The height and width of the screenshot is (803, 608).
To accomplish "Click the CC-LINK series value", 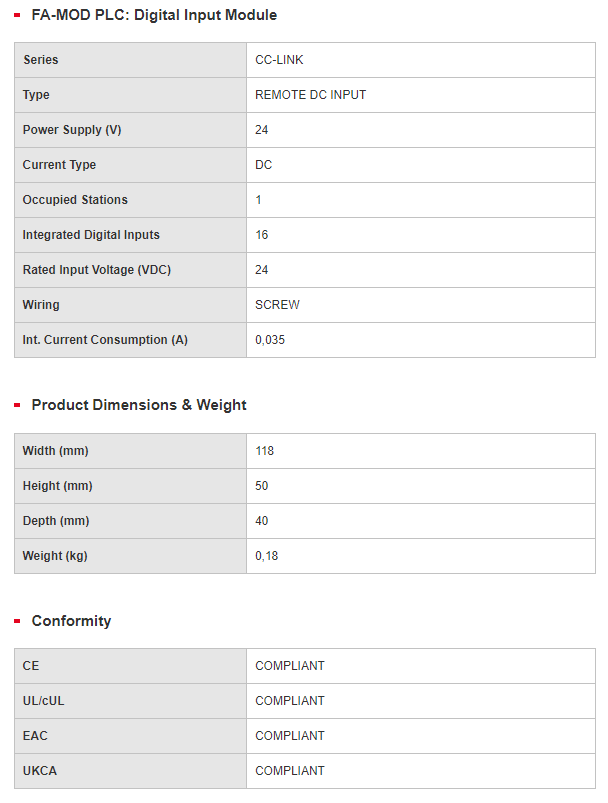I will click(x=279, y=60).
